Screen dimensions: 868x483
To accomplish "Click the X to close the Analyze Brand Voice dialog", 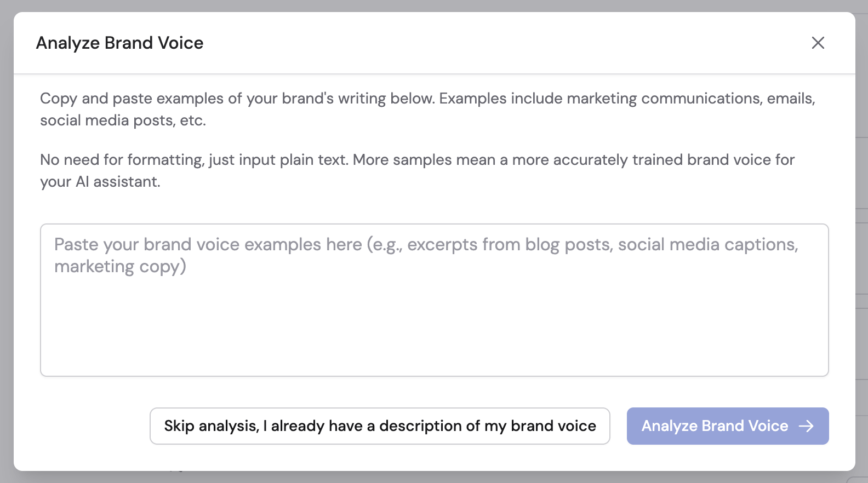I will pyautogui.click(x=818, y=43).
